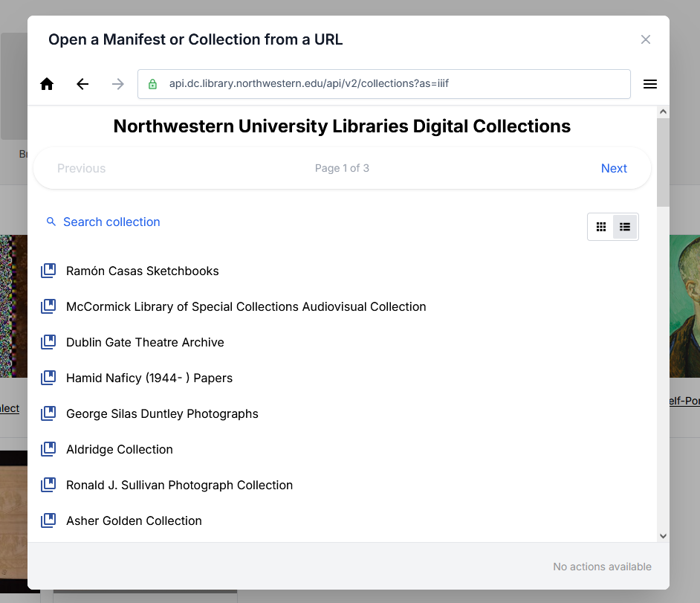
Task: Click the collection icon beside Ramón Casas Sketchbooks
Action: tap(48, 271)
